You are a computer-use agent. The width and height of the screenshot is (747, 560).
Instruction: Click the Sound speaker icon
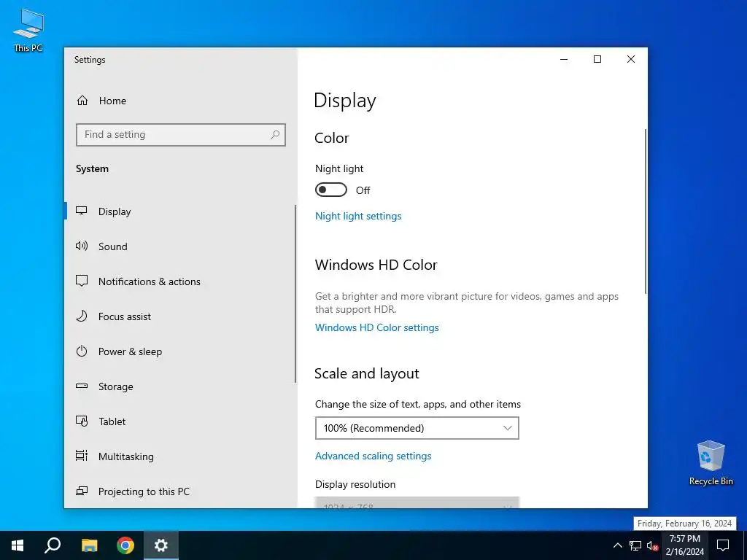tap(82, 246)
